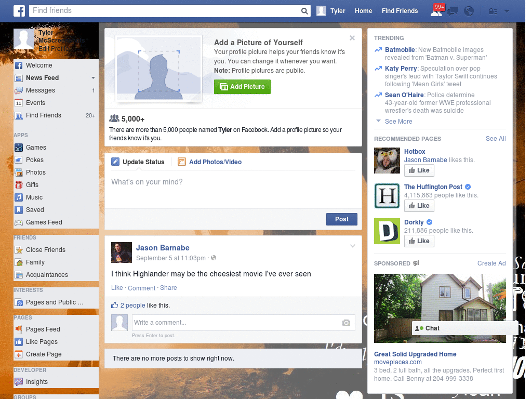Screen dimensions: 532x399
Task: Select the Add Photos/Video tab
Action: [210, 162]
